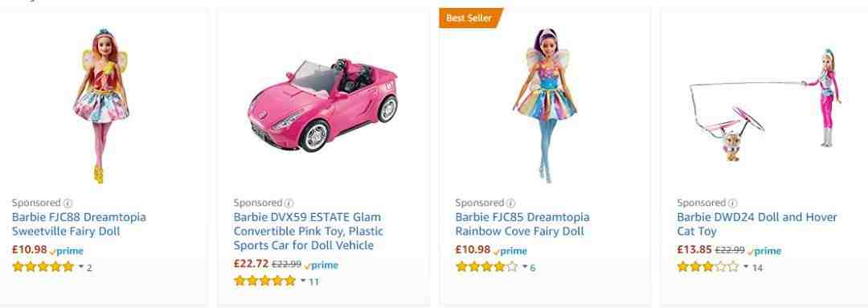Click the Best Seller orange badge
The image size is (868, 308).
471,18
